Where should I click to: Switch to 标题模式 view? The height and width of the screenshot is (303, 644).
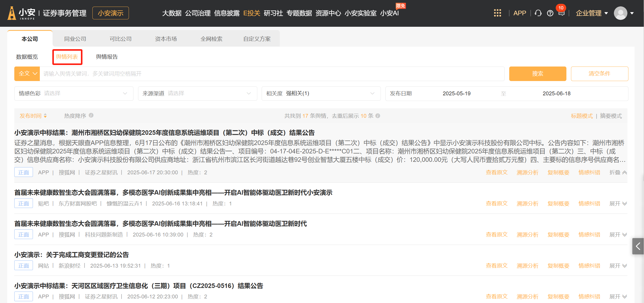pos(582,116)
